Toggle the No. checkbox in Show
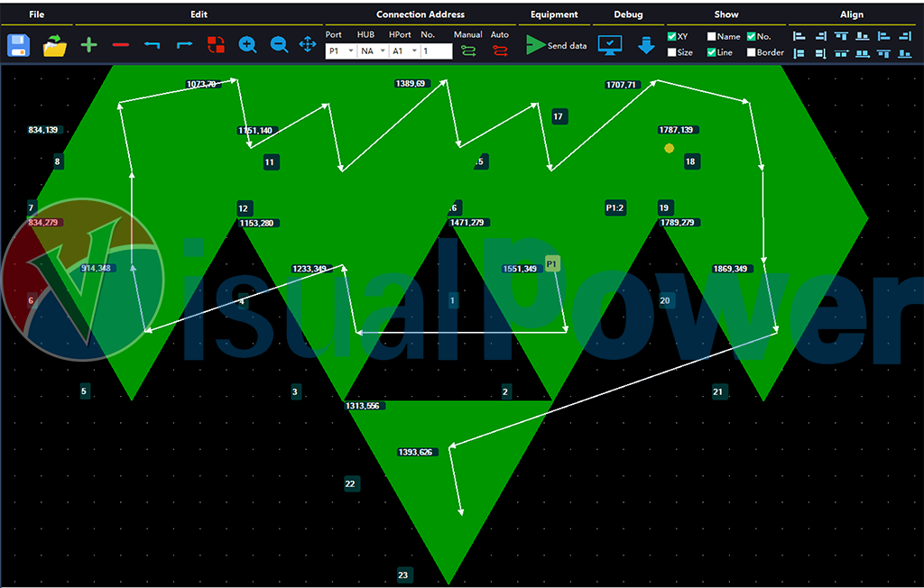This screenshot has width=924, height=588. 751,37
